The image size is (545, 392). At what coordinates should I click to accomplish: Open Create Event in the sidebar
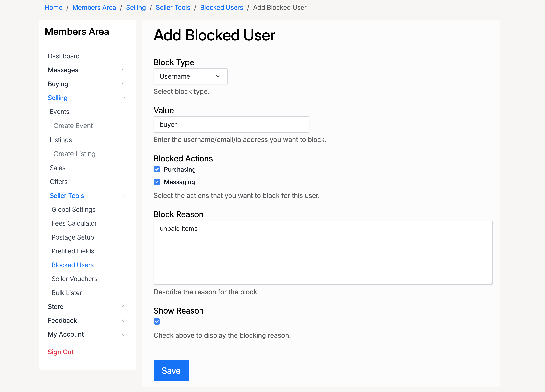73,126
